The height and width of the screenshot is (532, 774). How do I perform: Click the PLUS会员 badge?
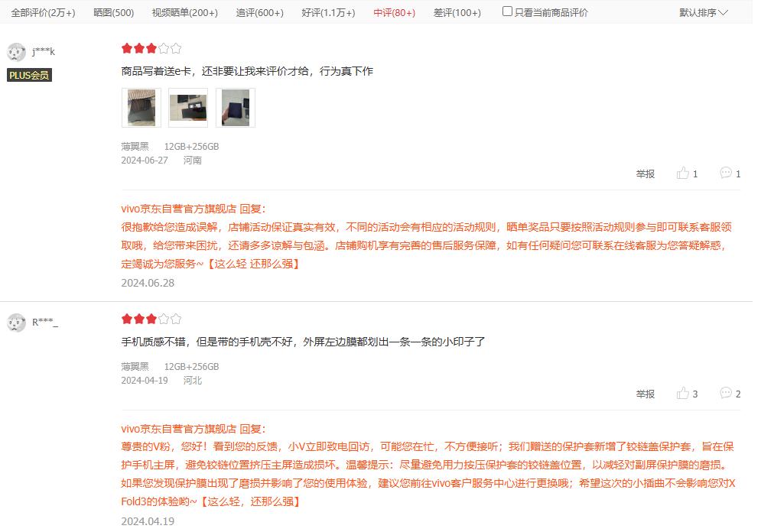click(x=29, y=75)
